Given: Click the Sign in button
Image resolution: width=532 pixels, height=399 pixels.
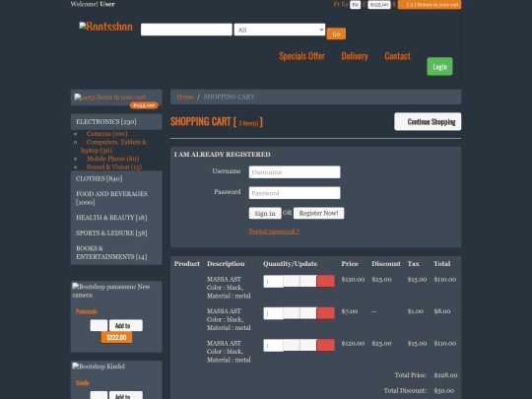Looking at the screenshot, I should (265, 214).
